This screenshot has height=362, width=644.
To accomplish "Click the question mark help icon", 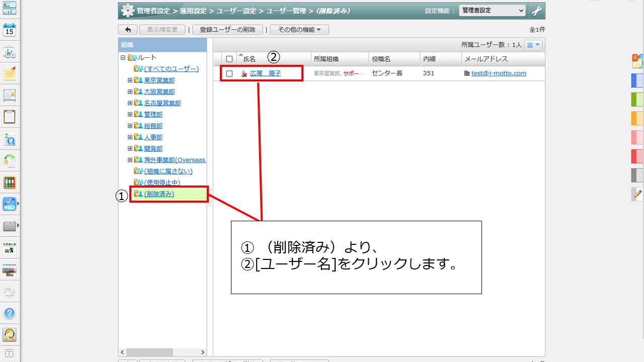I will click(x=10, y=313).
